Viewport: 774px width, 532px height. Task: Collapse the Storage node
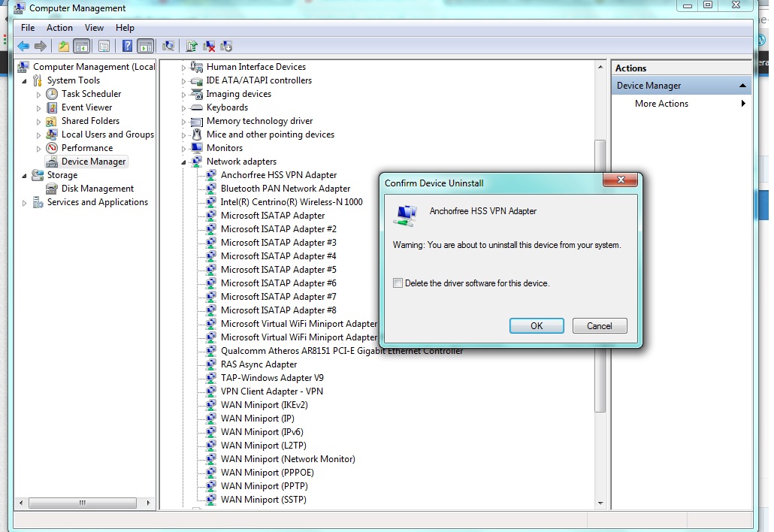pyautogui.click(x=24, y=176)
